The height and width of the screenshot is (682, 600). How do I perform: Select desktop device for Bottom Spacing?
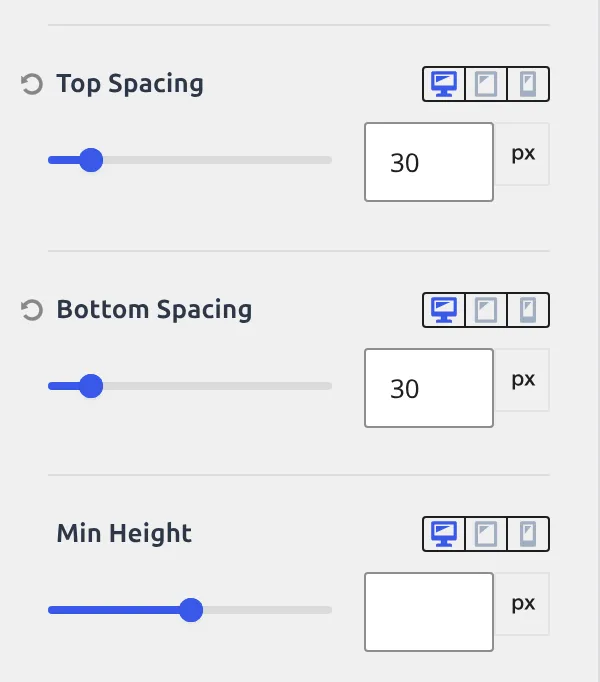(444, 310)
